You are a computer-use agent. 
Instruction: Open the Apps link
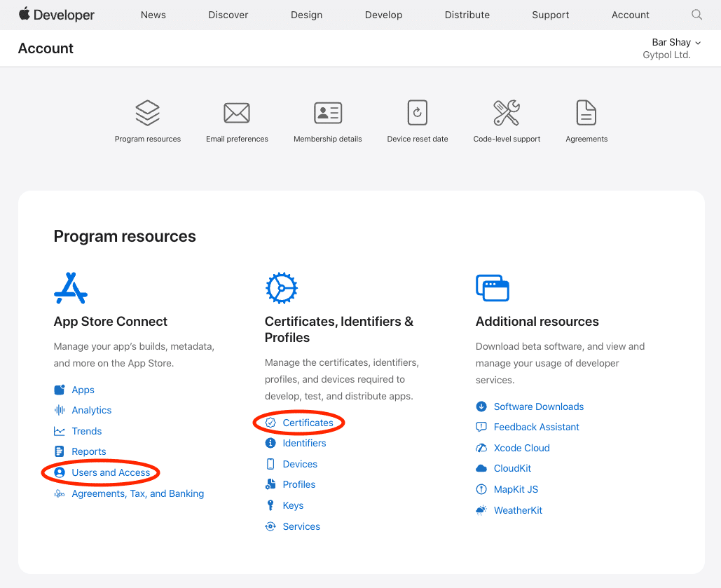tap(83, 390)
